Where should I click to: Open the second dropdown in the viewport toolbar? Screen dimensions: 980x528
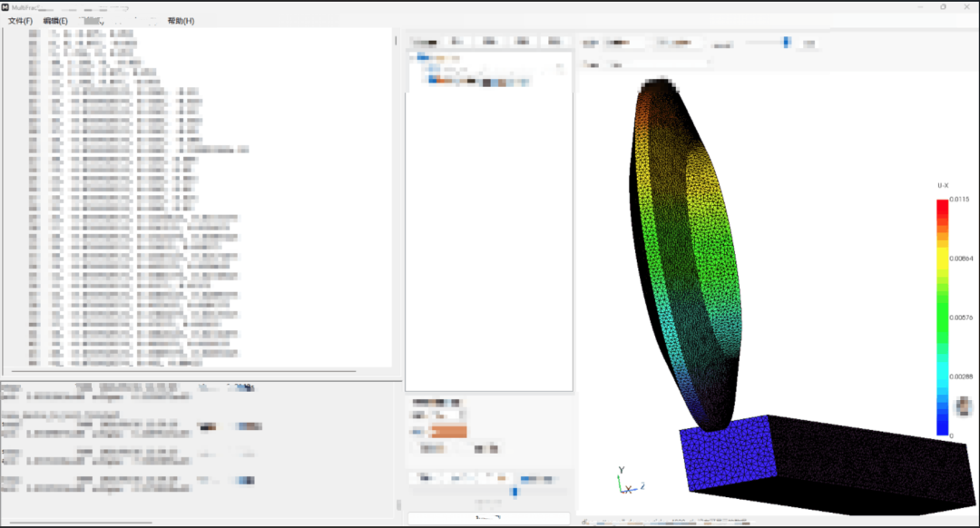(x=677, y=43)
